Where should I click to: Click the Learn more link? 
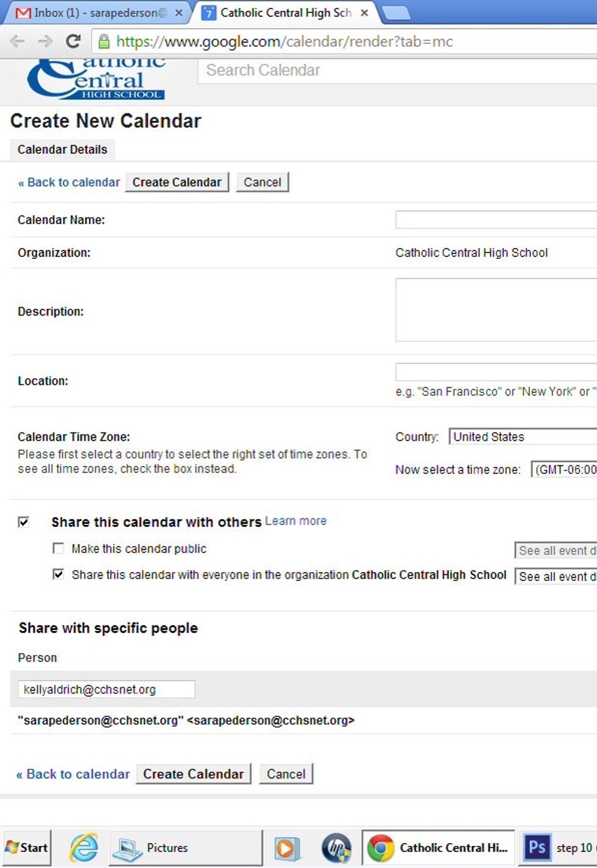tap(295, 521)
